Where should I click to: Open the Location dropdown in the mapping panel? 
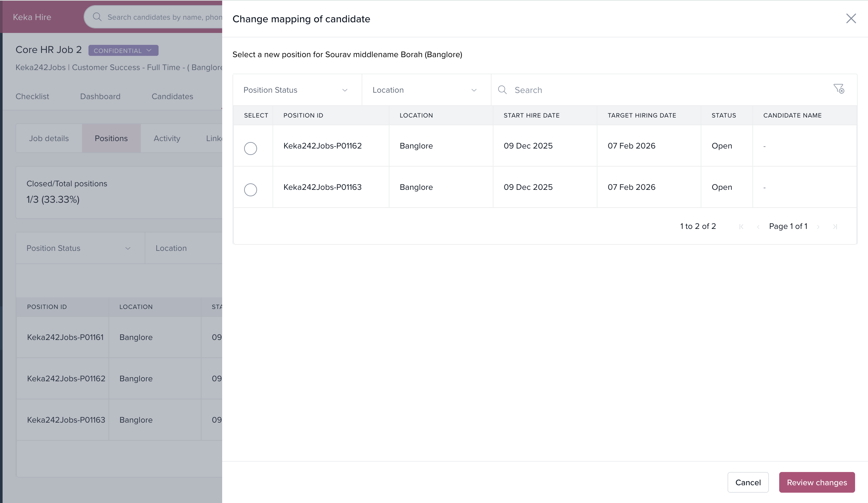[426, 90]
